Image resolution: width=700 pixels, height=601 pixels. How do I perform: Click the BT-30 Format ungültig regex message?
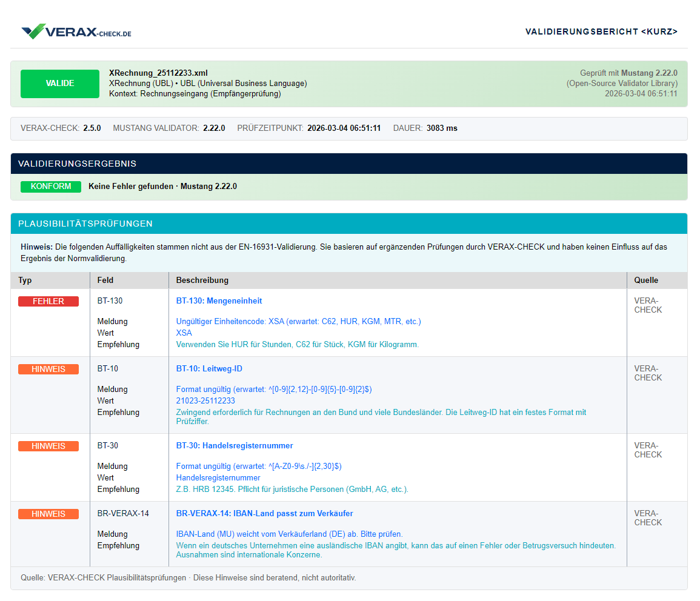258,466
